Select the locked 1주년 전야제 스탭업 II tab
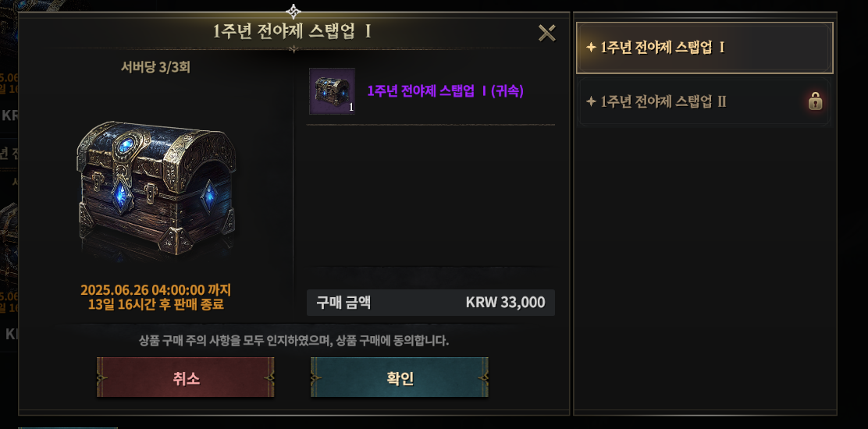 704,101
